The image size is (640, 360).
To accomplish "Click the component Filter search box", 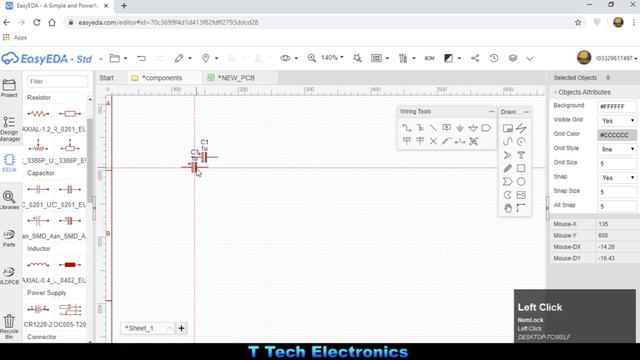I will [x=58, y=81].
